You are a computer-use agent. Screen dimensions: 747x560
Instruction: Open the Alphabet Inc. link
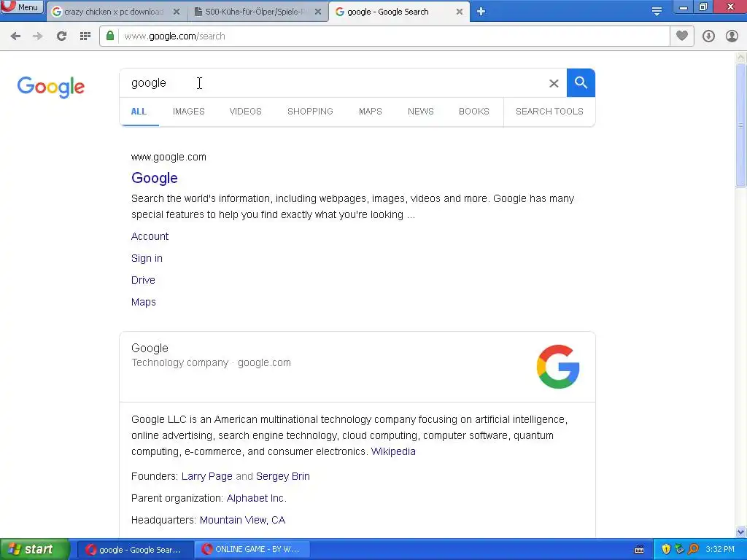click(x=256, y=499)
